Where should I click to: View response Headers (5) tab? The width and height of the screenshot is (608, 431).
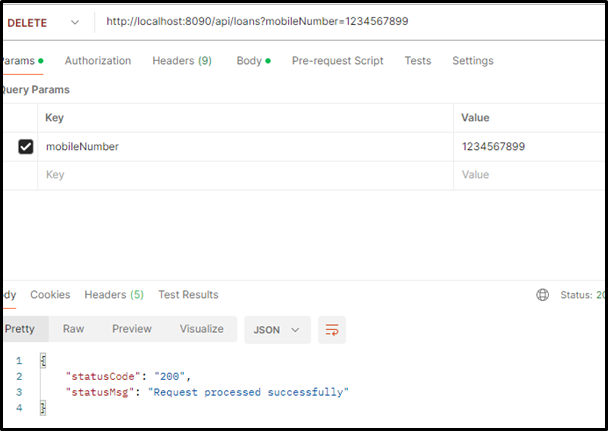tap(114, 295)
